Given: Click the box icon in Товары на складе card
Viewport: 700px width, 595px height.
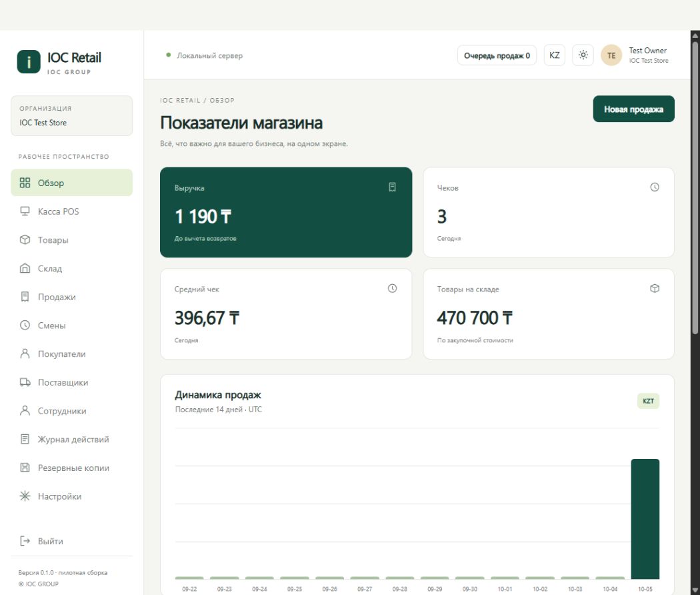Looking at the screenshot, I should (655, 289).
